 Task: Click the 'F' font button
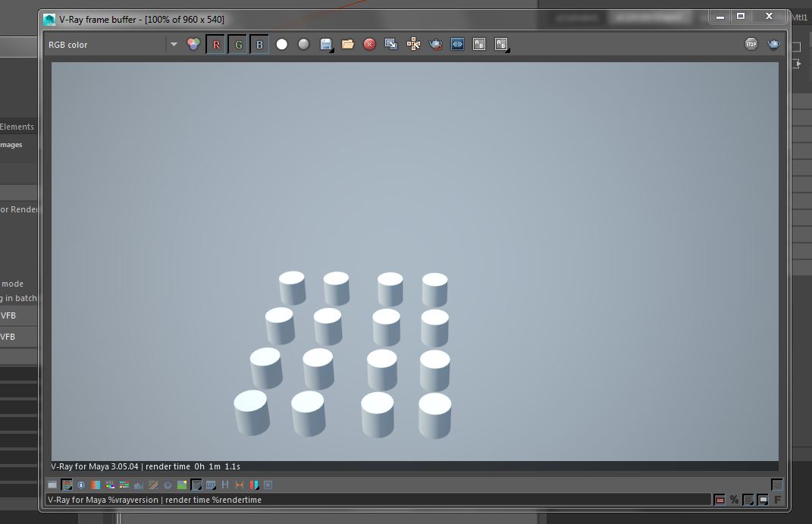click(777, 500)
